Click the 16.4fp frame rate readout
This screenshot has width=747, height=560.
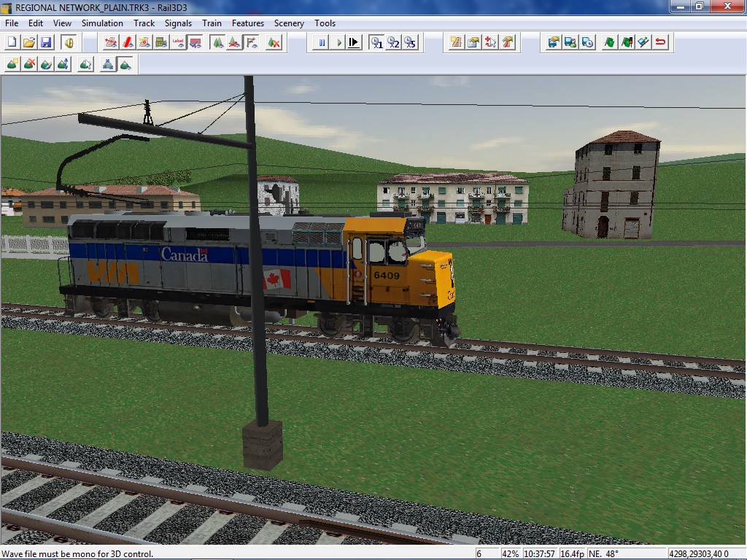(x=572, y=554)
